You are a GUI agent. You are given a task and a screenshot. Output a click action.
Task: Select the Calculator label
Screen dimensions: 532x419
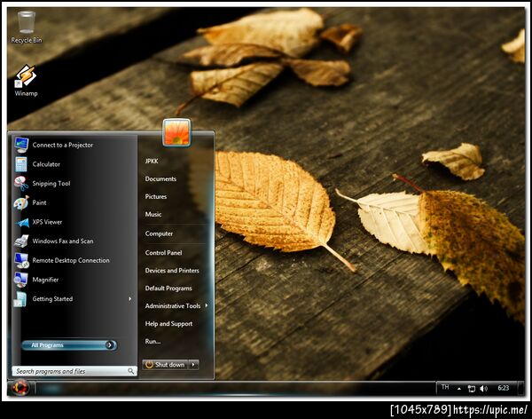coord(46,164)
